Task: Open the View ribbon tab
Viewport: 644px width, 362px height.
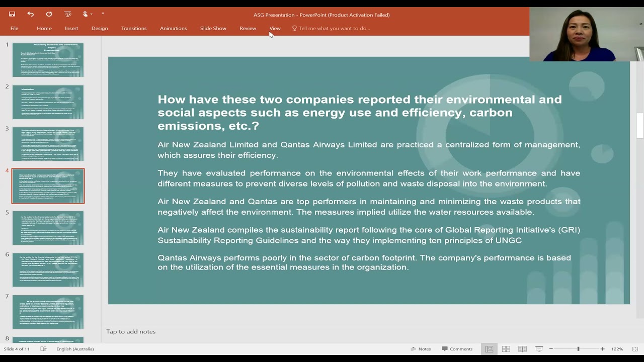Action: [275, 28]
